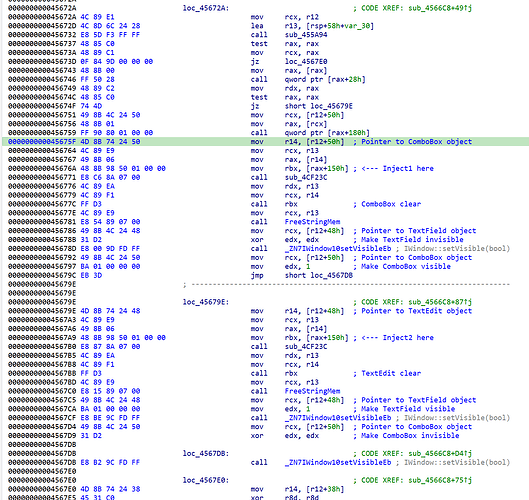Click 'Pointer to TextEdit object' comment
529x500 pixels.
416,311
